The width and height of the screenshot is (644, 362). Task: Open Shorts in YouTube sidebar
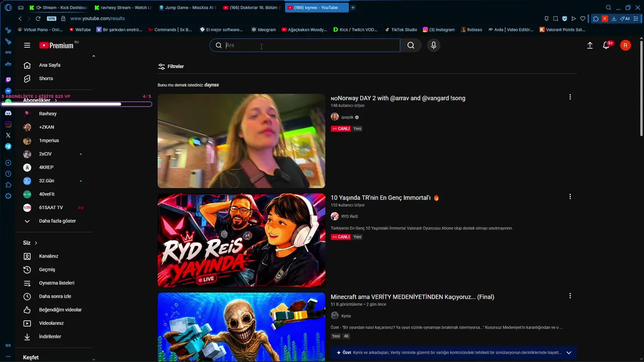coord(46,78)
